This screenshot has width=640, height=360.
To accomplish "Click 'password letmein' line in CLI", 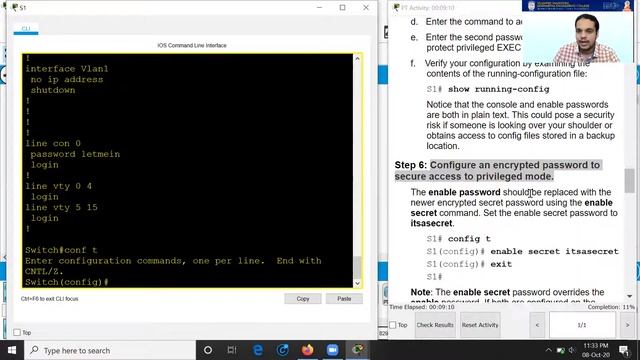I will [75, 154].
